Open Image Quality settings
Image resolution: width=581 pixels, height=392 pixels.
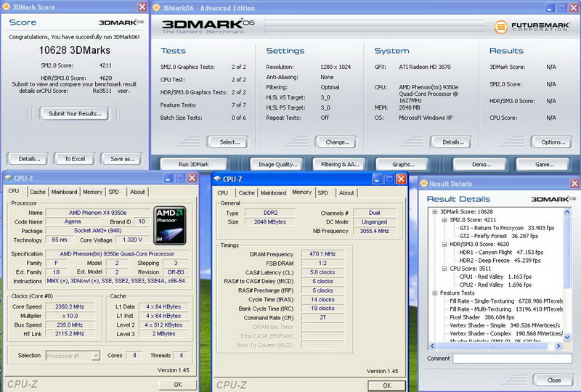tap(277, 165)
